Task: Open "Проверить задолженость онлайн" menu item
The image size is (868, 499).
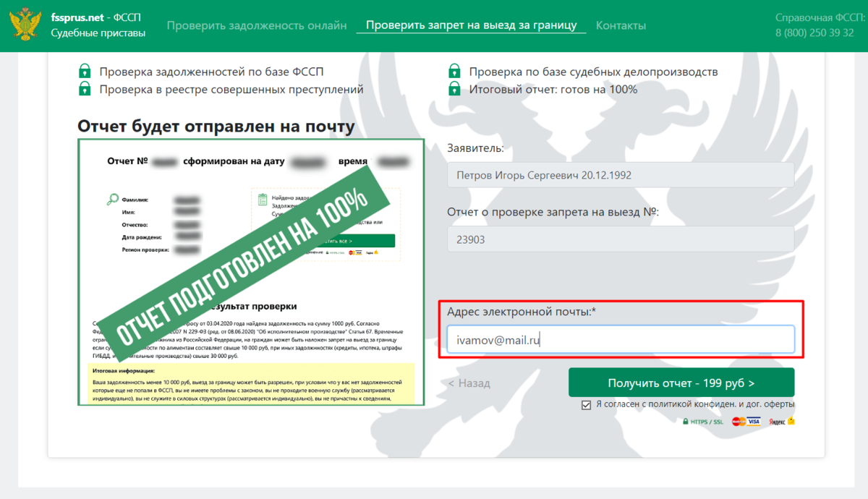Action: pyautogui.click(x=257, y=25)
